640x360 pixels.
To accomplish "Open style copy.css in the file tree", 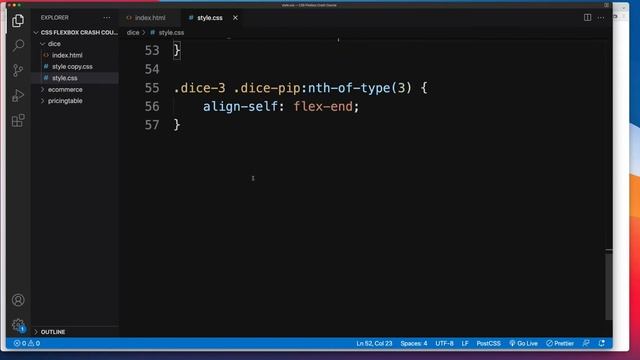I will 76,67.
